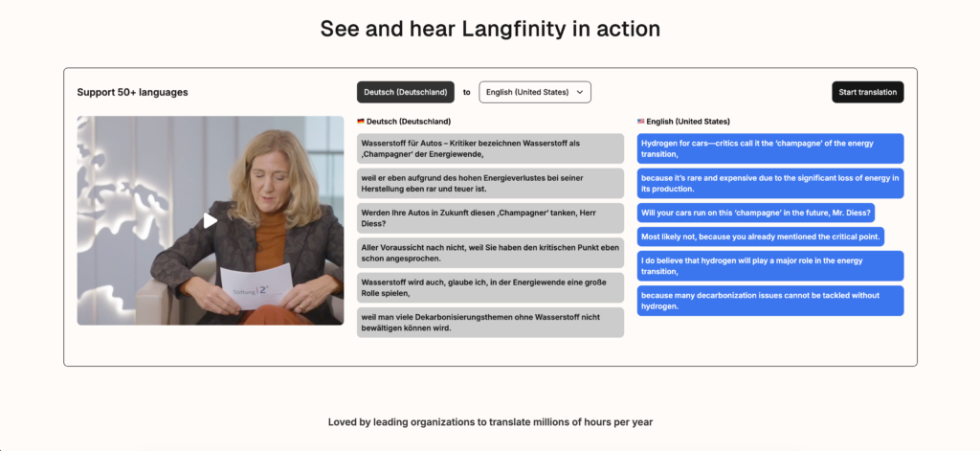Image resolution: width=980 pixels, height=451 pixels.
Task: Select the Deutsch (Deutschland) source language button
Action: (405, 92)
